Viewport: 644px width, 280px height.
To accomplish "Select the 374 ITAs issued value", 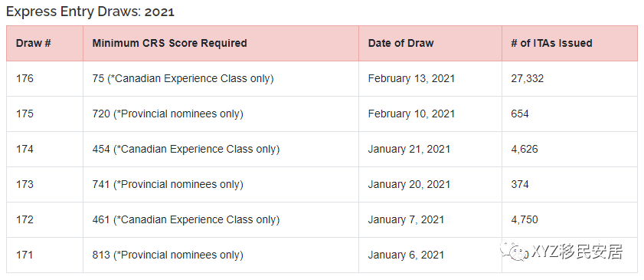I will coord(520,185).
